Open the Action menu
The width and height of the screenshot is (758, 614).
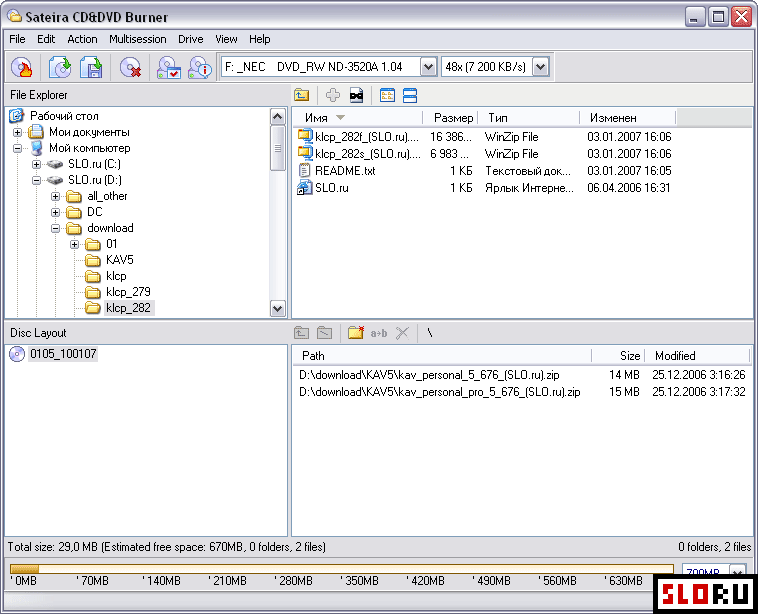82,39
